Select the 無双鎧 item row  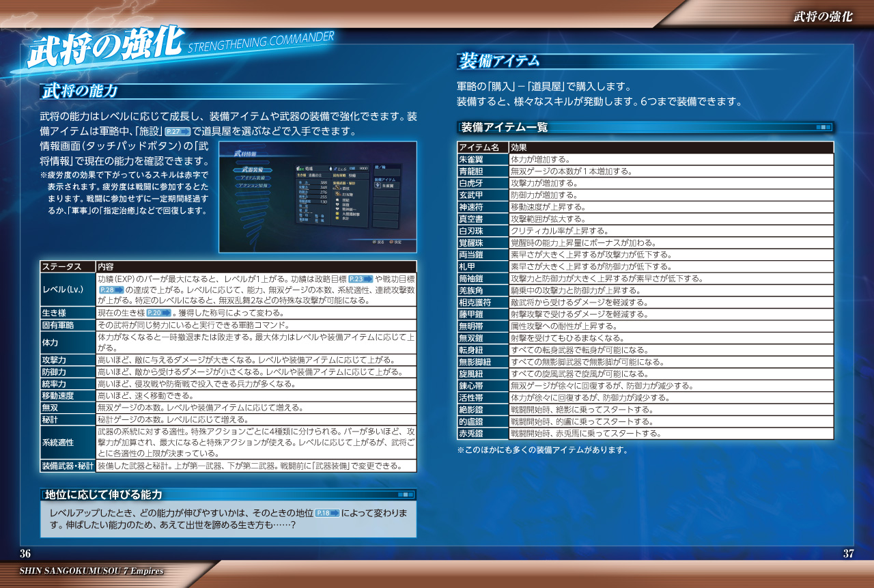click(x=645, y=338)
